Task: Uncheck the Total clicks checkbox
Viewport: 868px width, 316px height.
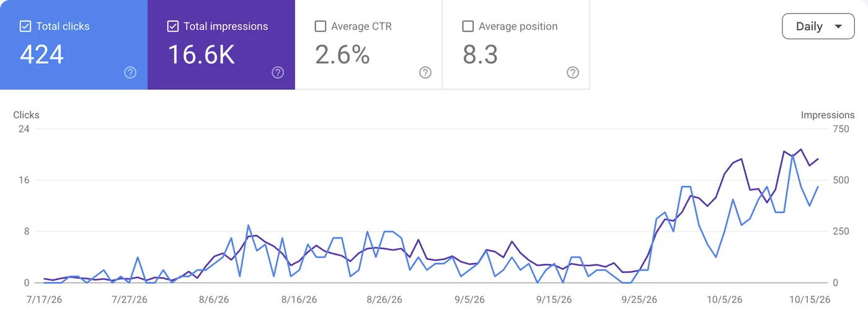Action: tap(25, 26)
